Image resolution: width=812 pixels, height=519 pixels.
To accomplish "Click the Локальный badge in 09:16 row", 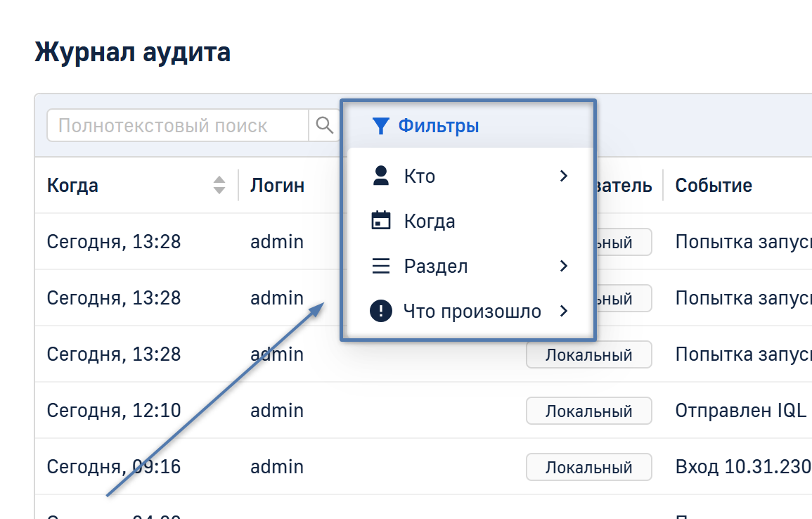I will (x=588, y=467).
